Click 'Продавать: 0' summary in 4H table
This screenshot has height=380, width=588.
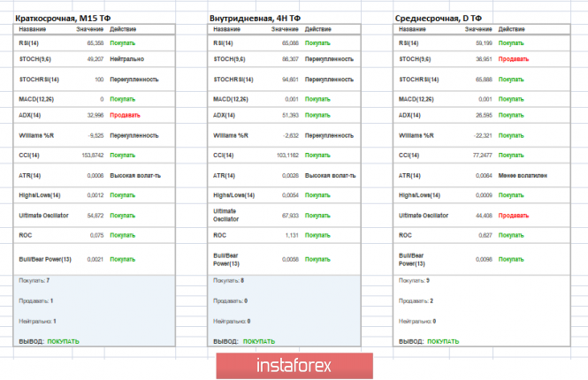click(x=230, y=300)
